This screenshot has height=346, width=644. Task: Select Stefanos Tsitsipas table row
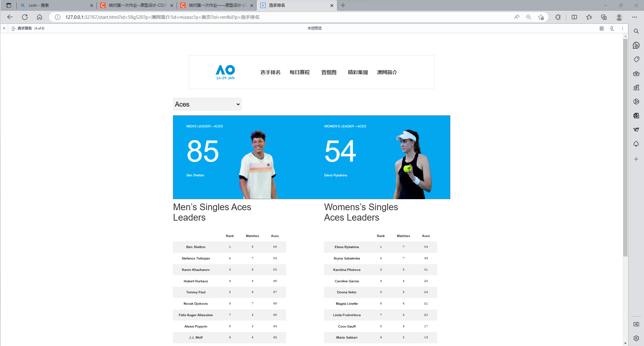click(230, 258)
